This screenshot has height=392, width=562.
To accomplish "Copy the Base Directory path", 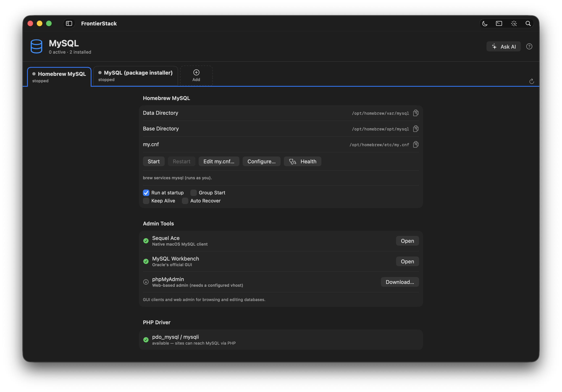I will [x=416, y=129].
